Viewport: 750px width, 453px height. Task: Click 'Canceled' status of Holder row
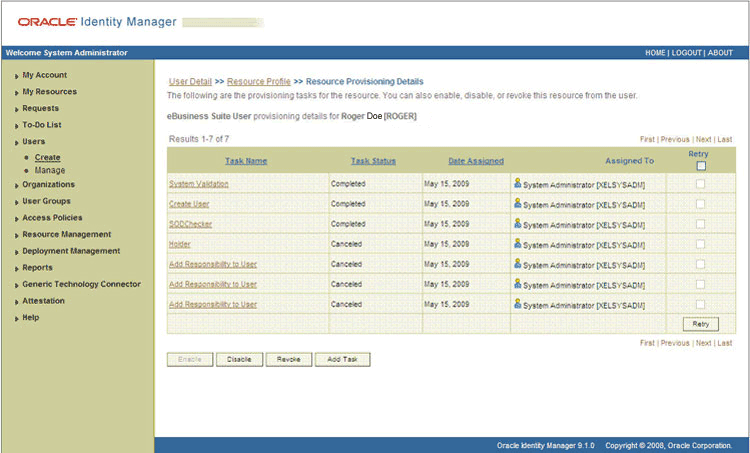(346, 244)
